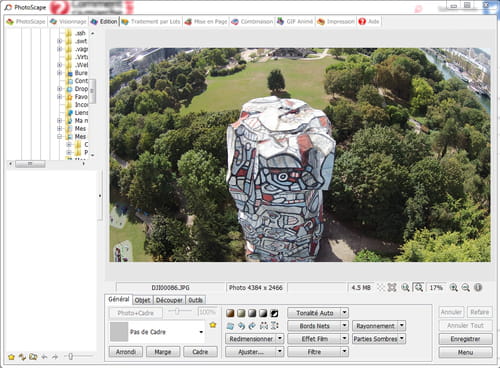
Task: Open the Tonalité Auto dropdown arrow
Action: [x=345, y=313]
